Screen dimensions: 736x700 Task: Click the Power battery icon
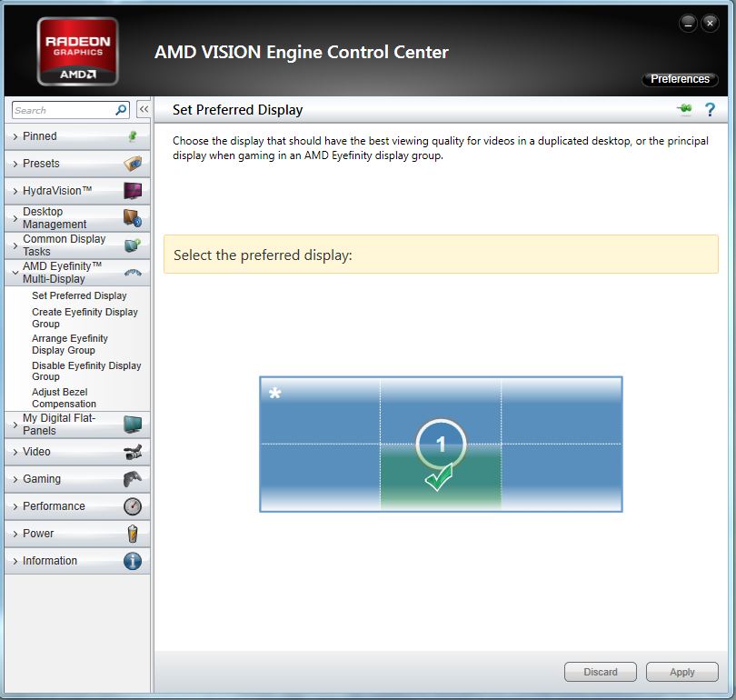133,534
